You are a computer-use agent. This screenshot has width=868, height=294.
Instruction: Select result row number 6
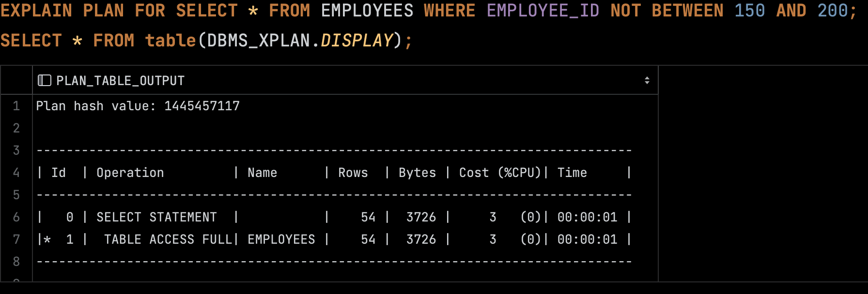pyautogui.click(x=16, y=217)
